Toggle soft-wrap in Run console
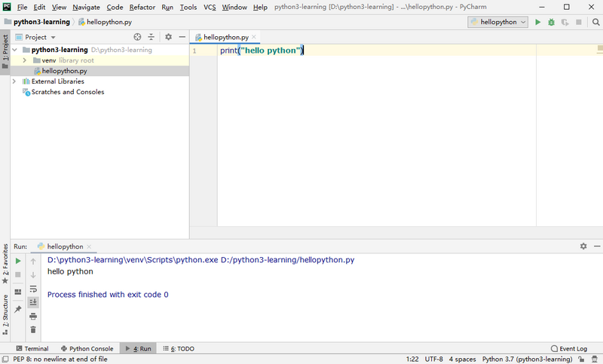Screen dimensions: 603x364 tap(33, 289)
